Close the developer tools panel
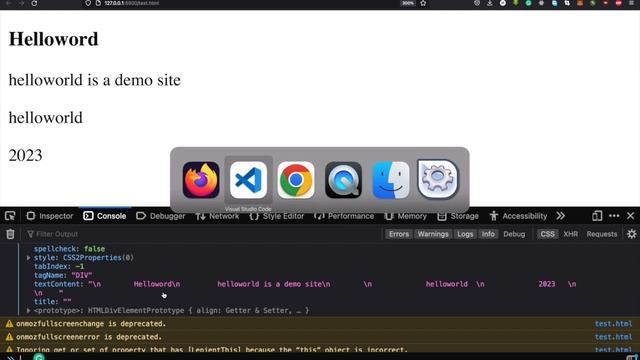Viewport: 640px width, 360px height. pyautogui.click(x=631, y=216)
